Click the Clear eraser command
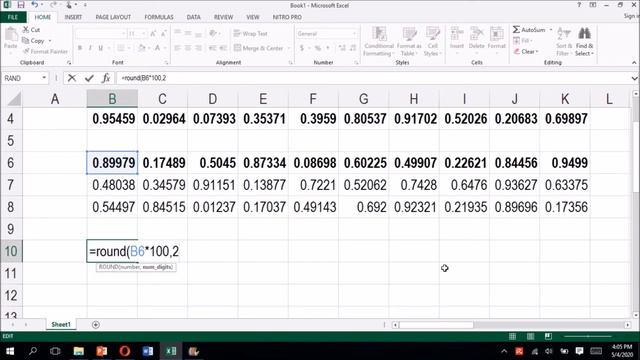The width and height of the screenshot is (640, 360). [526, 51]
